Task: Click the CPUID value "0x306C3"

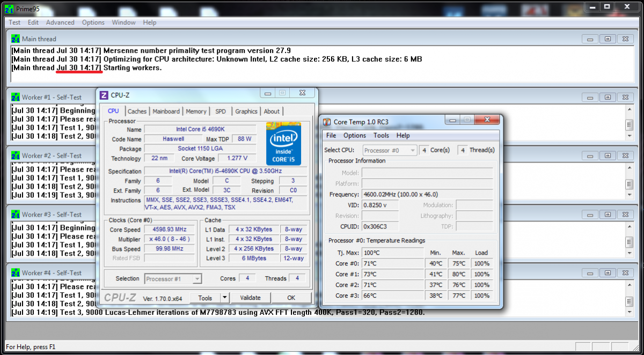Action: (381, 227)
